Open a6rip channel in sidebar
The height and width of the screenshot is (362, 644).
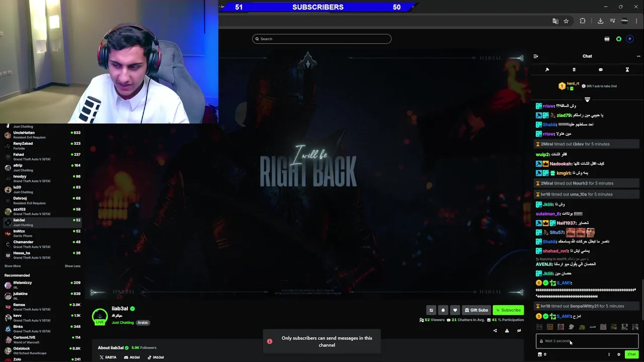pyautogui.click(x=42, y=167)
